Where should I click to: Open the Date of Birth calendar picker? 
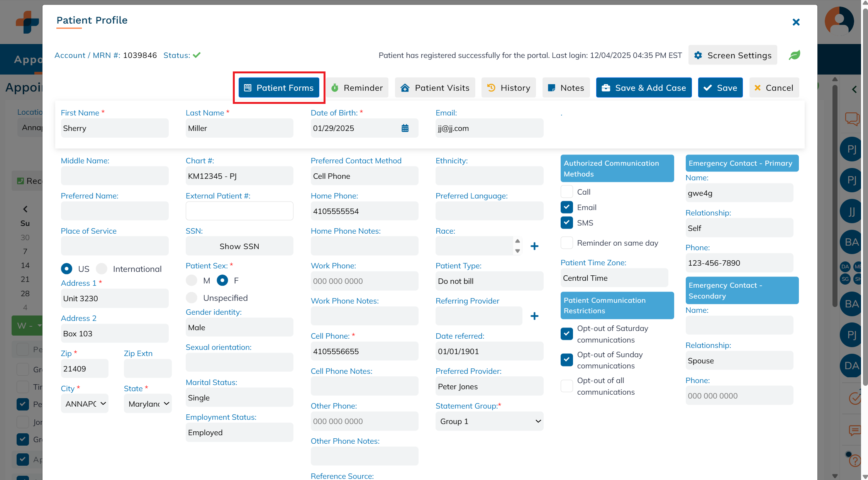[x=405, y=128]
